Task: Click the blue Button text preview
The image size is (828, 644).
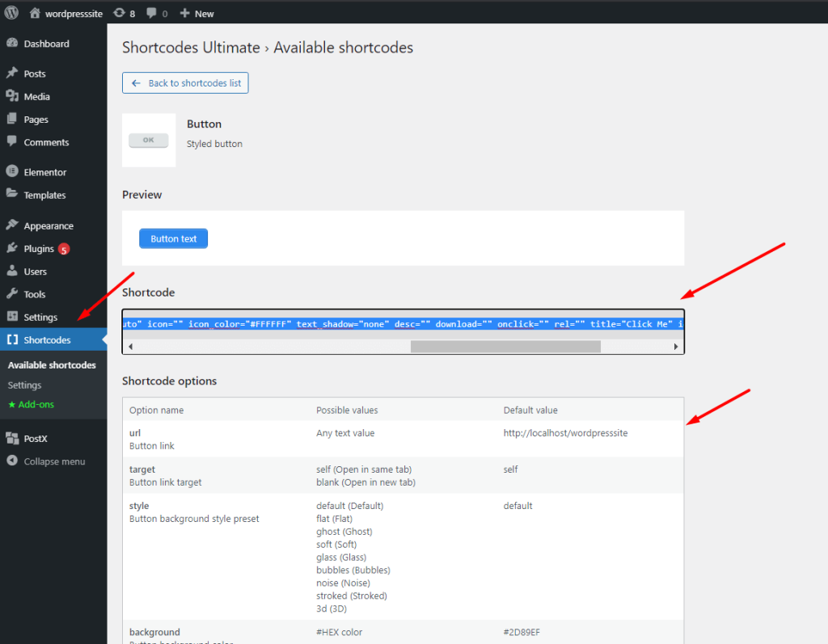Action: tap(173, 239)
